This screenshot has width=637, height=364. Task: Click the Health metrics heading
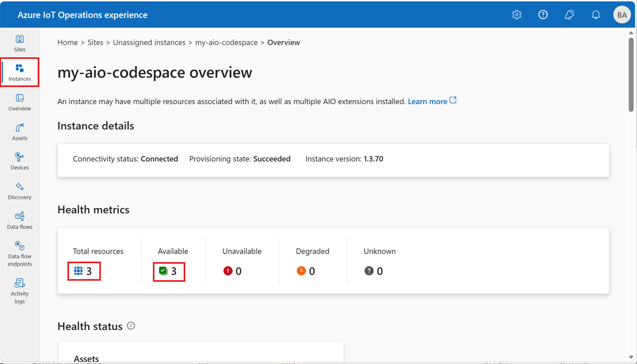93,210
